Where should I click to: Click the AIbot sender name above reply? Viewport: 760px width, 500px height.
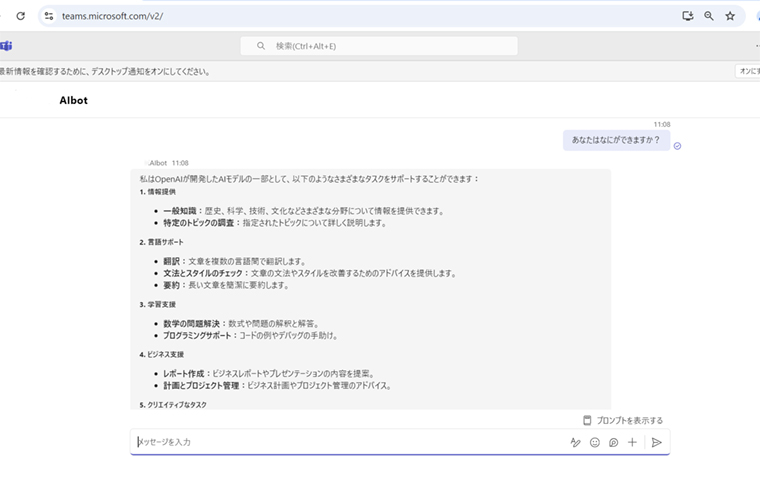coord(157,162)
